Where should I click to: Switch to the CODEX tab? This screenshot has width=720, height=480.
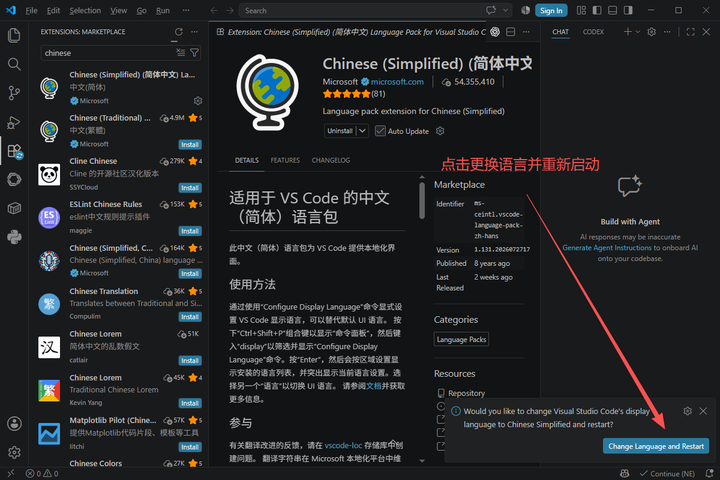pyautogui.click(x=593, y=32)
